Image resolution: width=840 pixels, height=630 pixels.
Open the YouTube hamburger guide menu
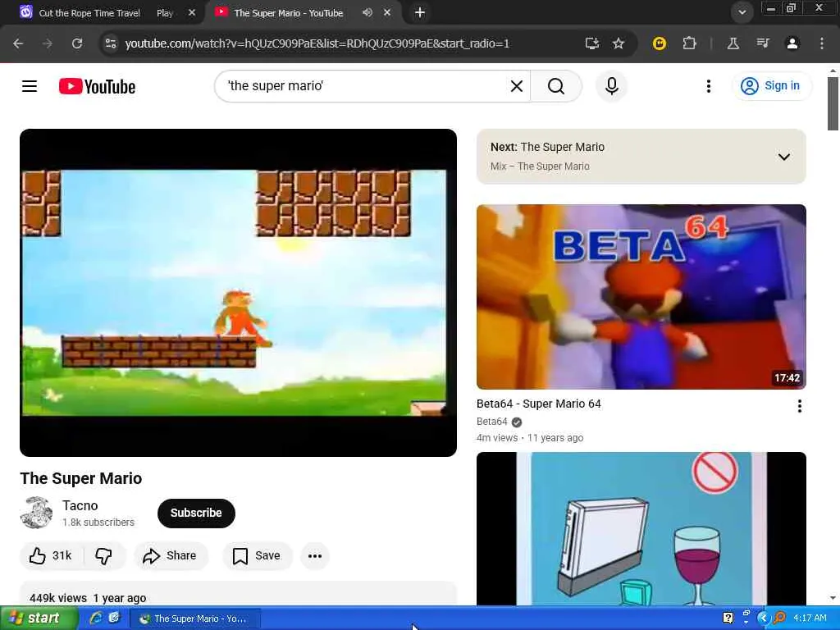30,85
